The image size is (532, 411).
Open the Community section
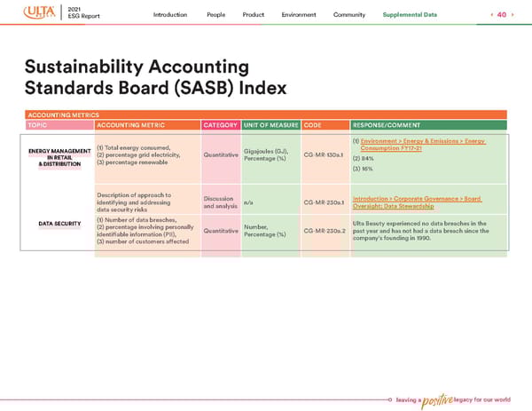pos(349,14)
